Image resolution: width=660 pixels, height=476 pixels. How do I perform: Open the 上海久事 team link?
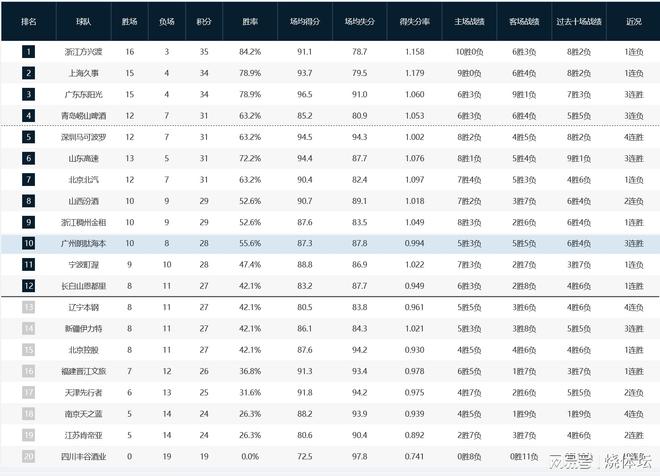(86, 73)
